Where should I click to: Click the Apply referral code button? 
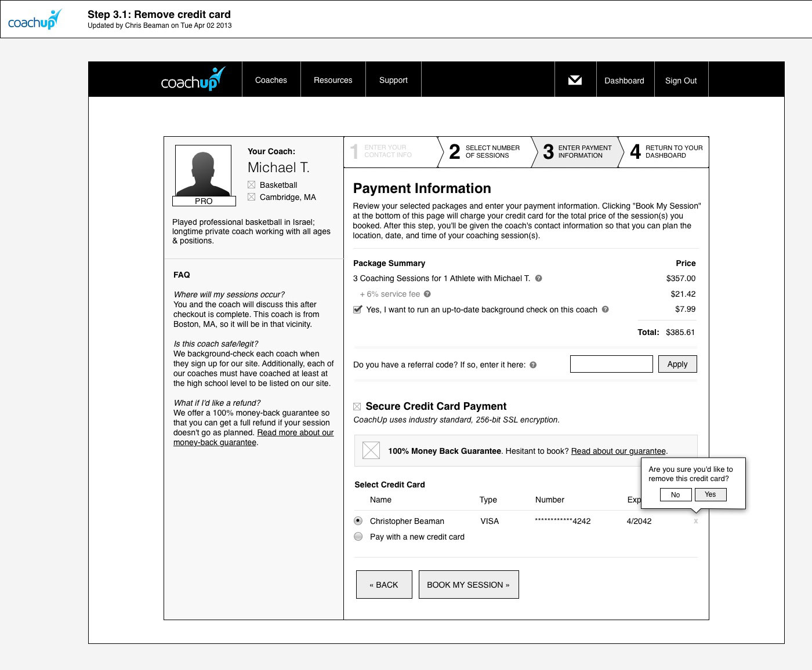tap(677, 364)
